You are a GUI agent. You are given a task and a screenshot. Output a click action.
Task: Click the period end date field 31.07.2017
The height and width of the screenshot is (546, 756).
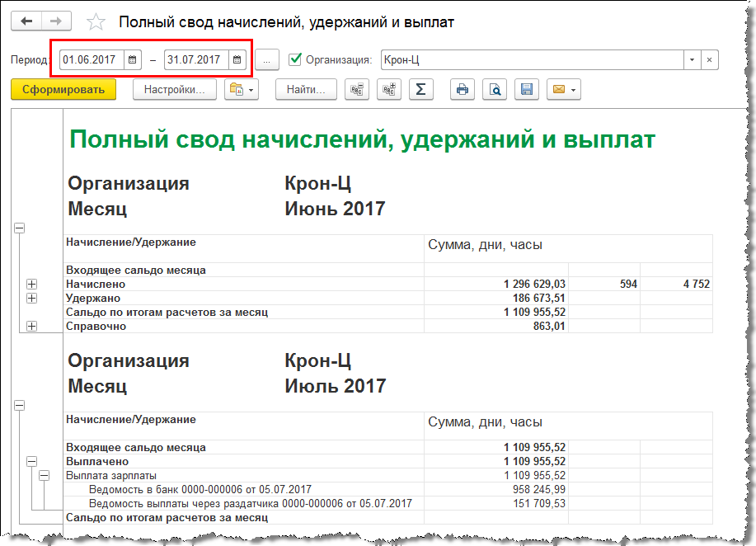tap(196, 60)
